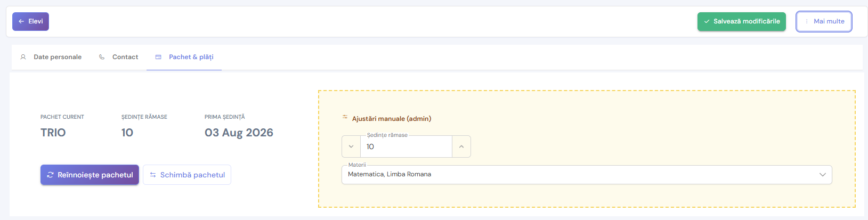Click the three-dots icon in Mai multe
868x220 pixels.
pyautogui.click(x=807, y=21)
